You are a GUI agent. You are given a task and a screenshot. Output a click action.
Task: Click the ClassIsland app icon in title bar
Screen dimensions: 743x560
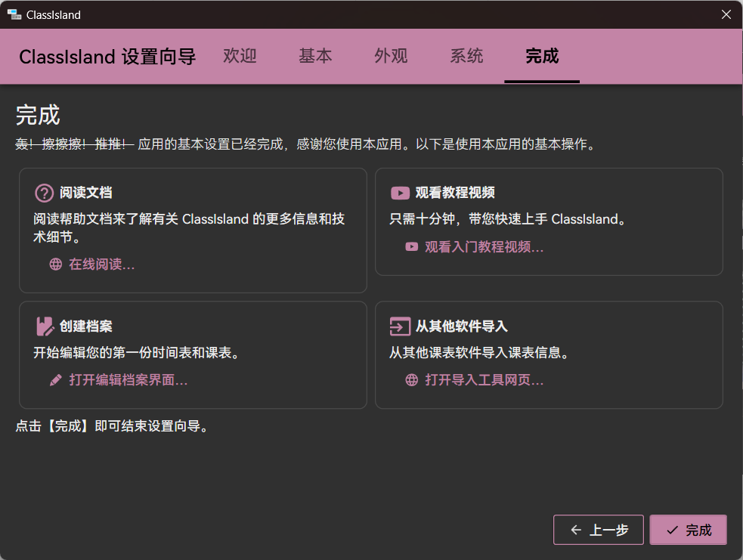(14, 14)
